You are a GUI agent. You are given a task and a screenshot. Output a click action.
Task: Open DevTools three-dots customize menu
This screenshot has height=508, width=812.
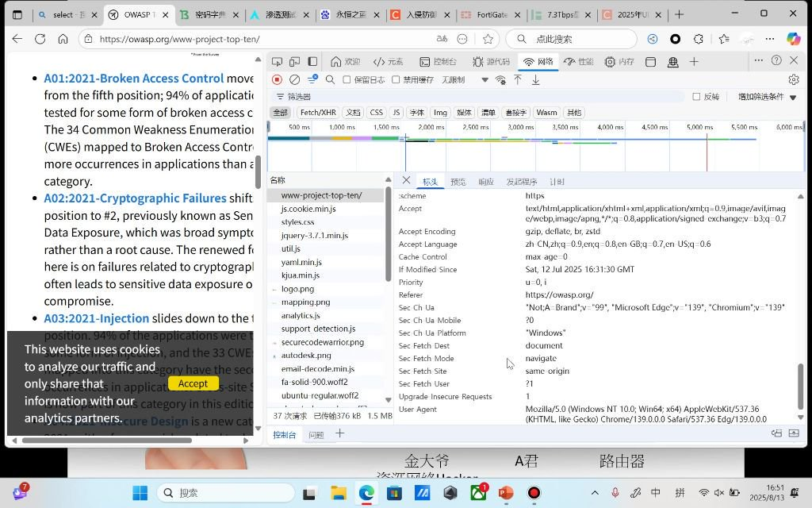[759, 60]
